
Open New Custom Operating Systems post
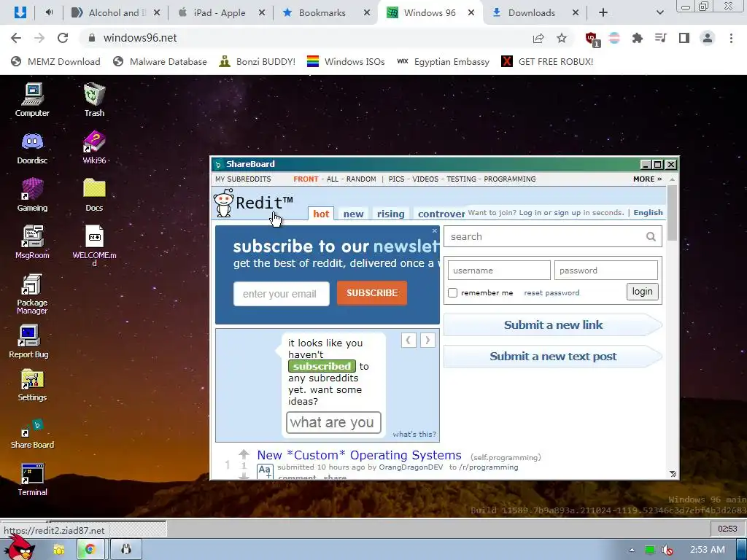point(359,455)
